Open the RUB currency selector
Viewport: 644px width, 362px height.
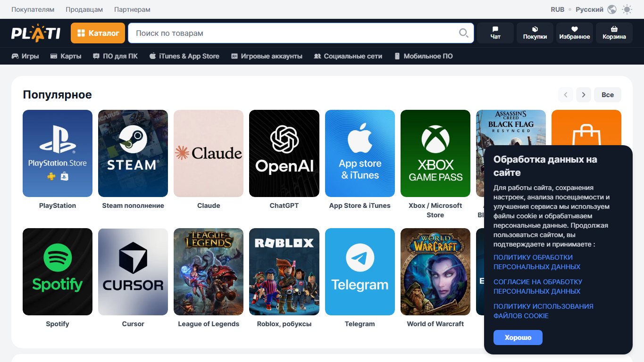558,9
